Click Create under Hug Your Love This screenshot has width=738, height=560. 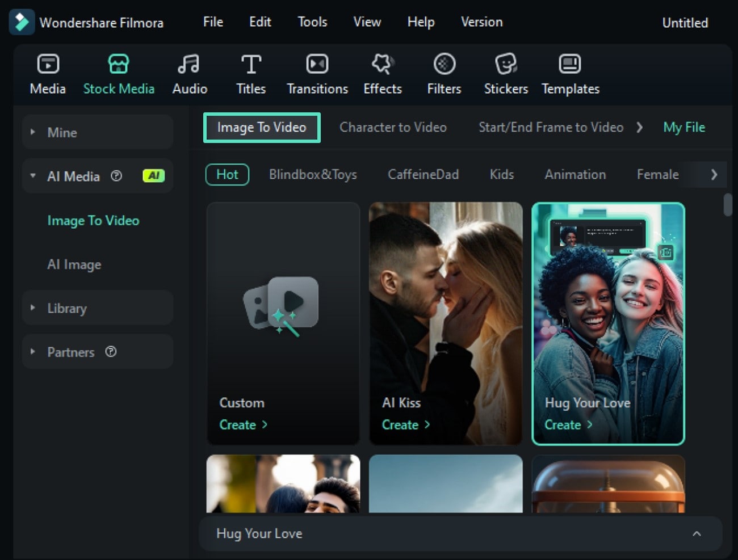pyautogui.click(x=568, y=424)
